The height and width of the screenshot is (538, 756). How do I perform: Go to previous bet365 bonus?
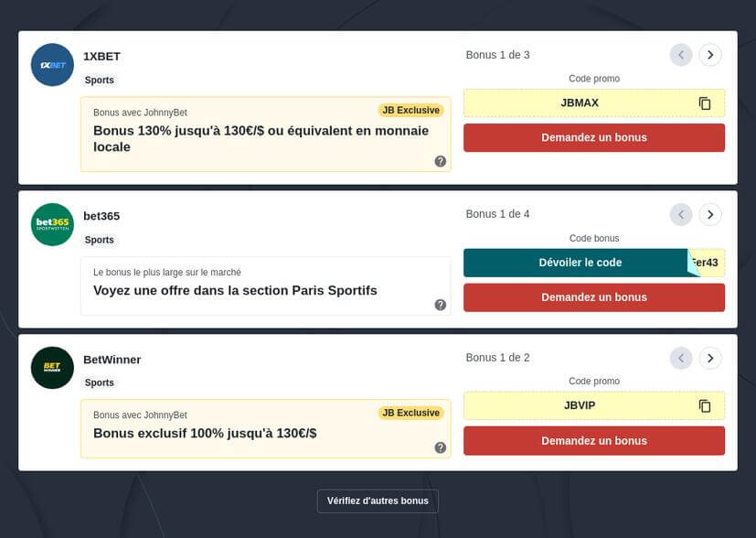coord(681,214)
